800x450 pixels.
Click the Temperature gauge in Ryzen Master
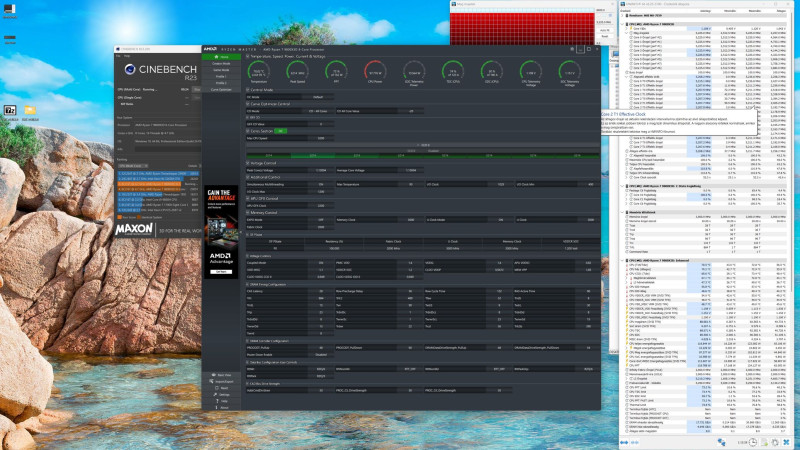click(258, 72)
